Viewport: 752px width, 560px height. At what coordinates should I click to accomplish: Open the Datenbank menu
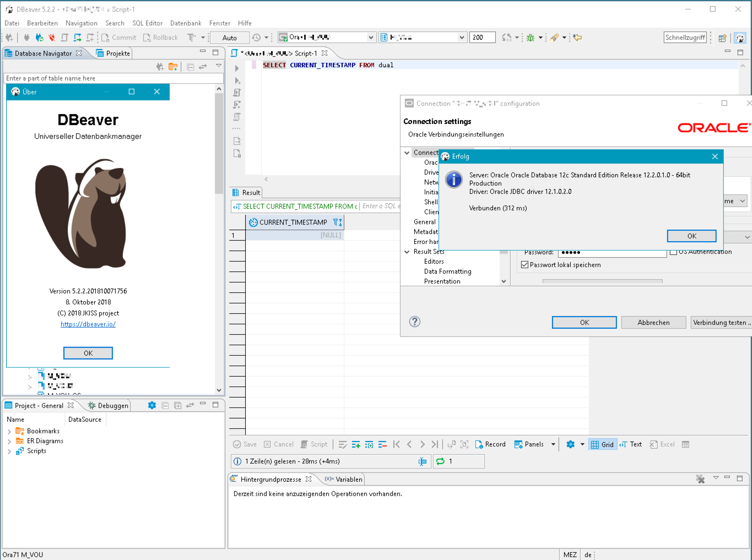coord(186,23)
